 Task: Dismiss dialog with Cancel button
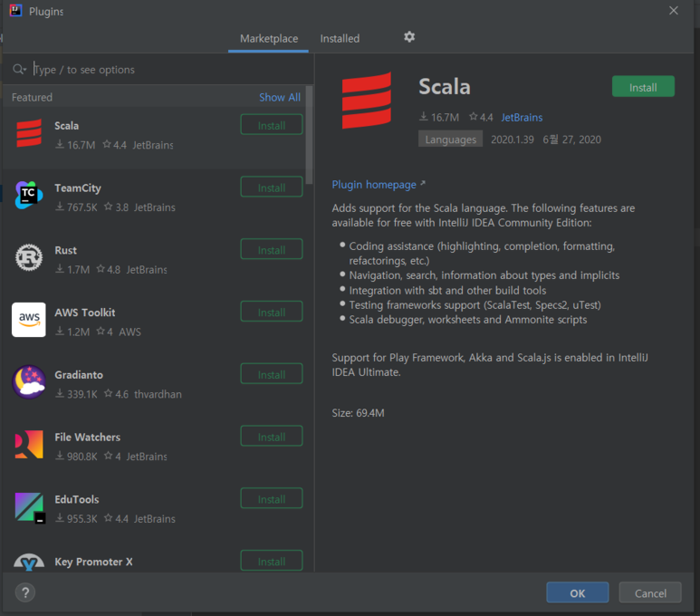[650, 592]
